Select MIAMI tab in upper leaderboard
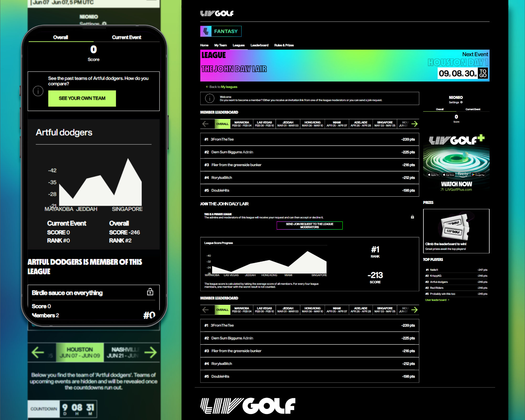 (337, 124)
